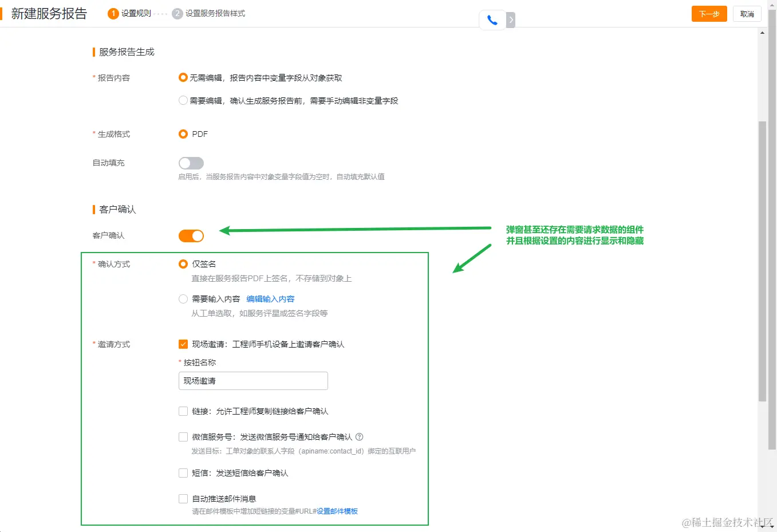Toggle the 自动填充 switch
This screenshot has width=777, height=532.
(191, 163)
